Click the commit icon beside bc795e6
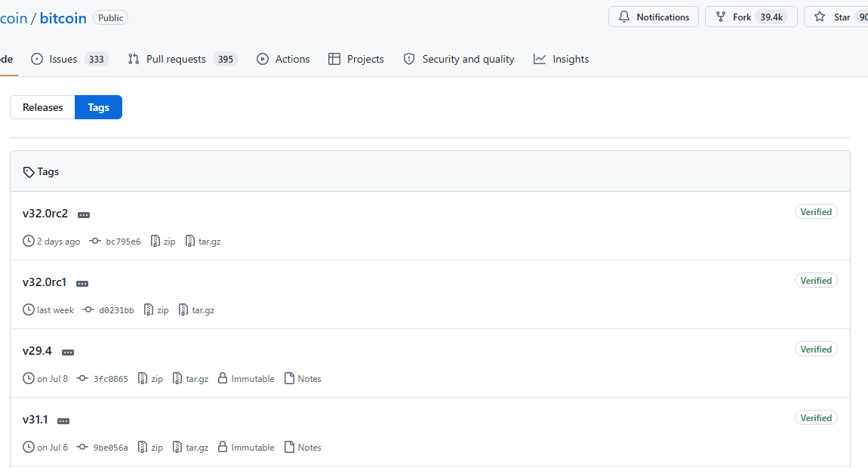This screenshot has width=868, height=468. [x=95, y=241]
